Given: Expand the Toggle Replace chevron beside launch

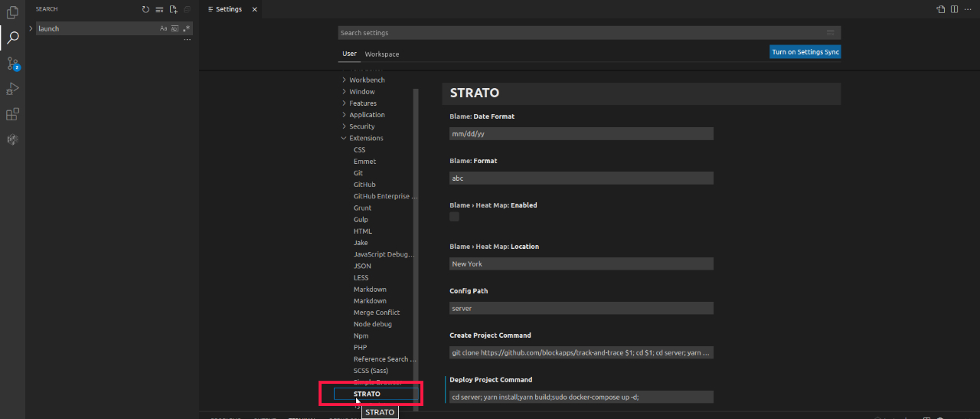Looking at the screenshot, I should tap(31, 28).
